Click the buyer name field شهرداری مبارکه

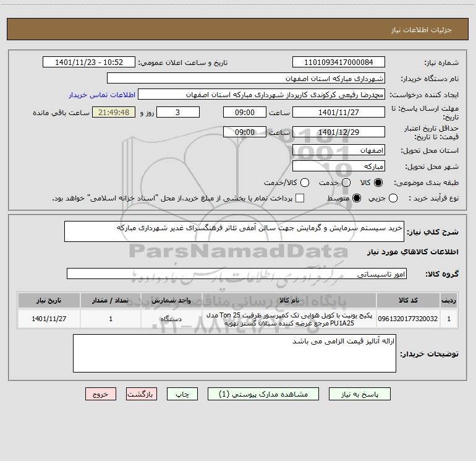(246, 79)
